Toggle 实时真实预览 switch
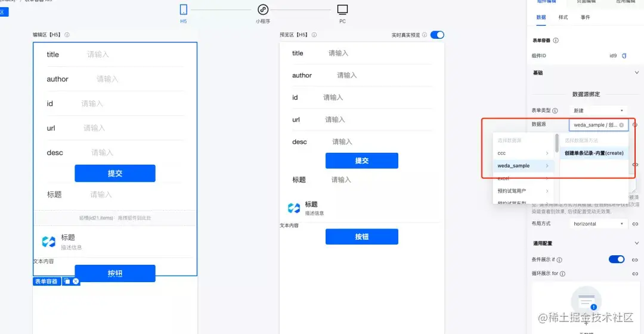 437,35
